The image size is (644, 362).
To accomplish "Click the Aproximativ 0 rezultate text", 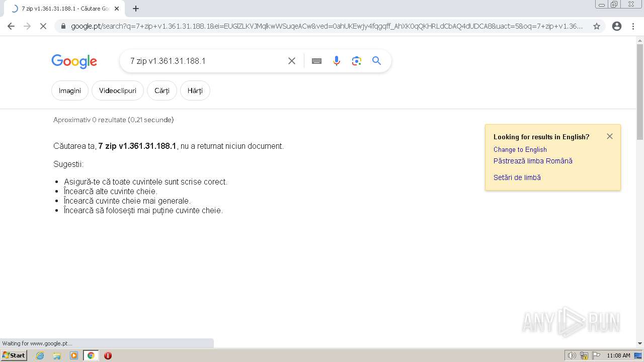I will point(114,120).
